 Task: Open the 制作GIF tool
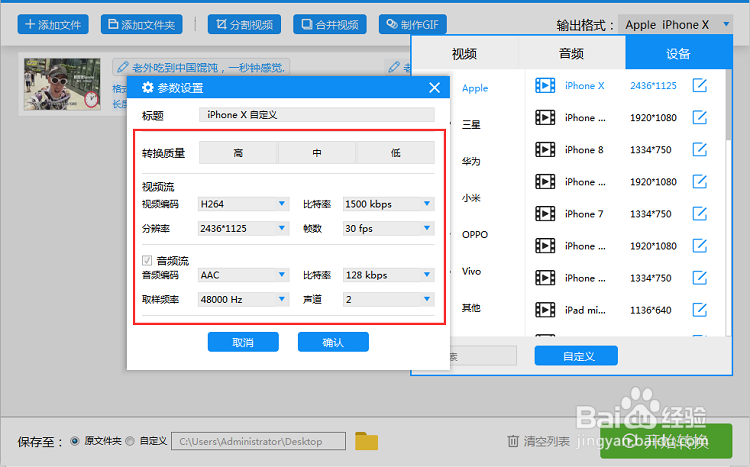click(x=412, y=24)
